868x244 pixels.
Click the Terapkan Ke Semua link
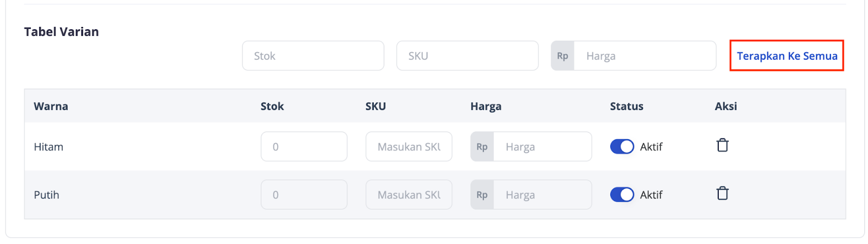coord(787,56)
